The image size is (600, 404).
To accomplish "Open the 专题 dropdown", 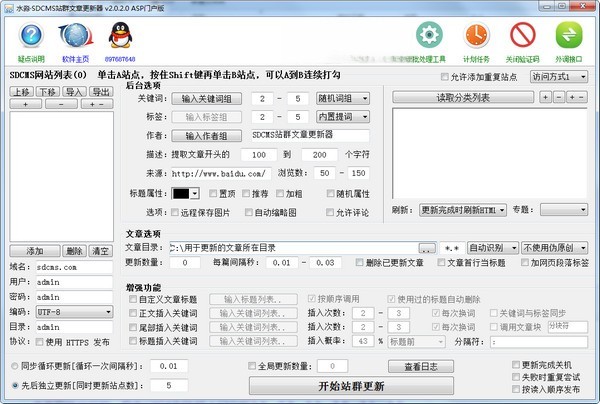I will (x=564, y=210).
